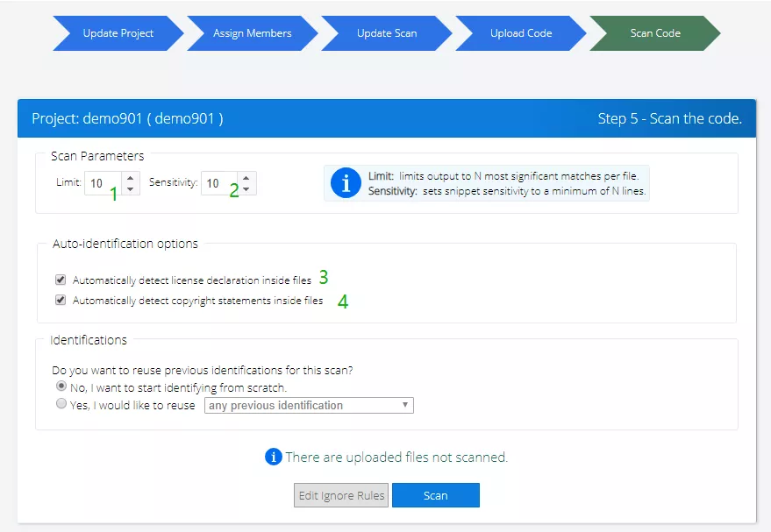This screenshot has height=532, width=771.
Task: Click the blue Scan button
Action: coord(436,495)
